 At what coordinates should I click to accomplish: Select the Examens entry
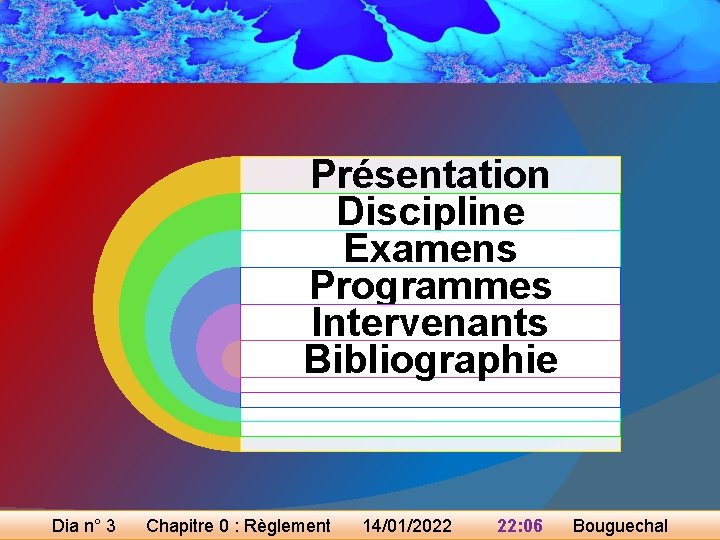[430, 248]
